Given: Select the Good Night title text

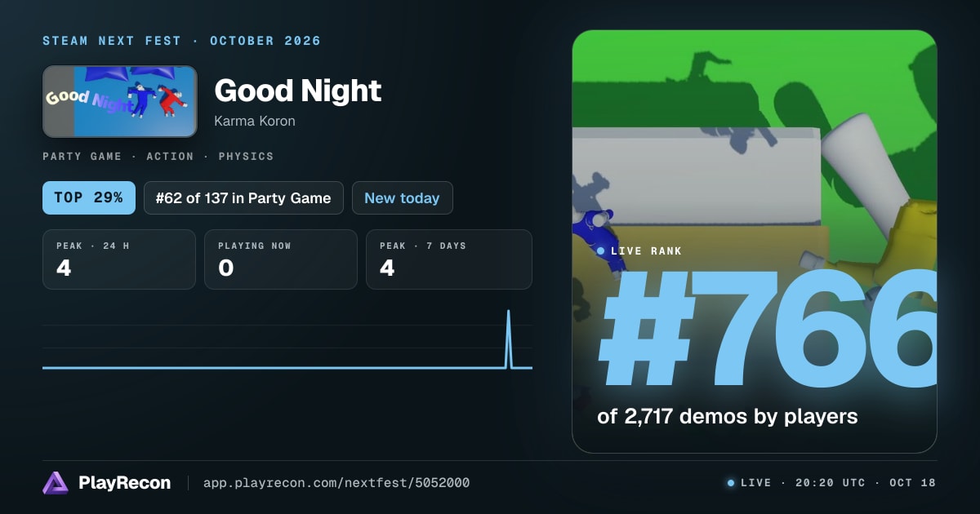Looking at the screenshot, I should point(298,91).
